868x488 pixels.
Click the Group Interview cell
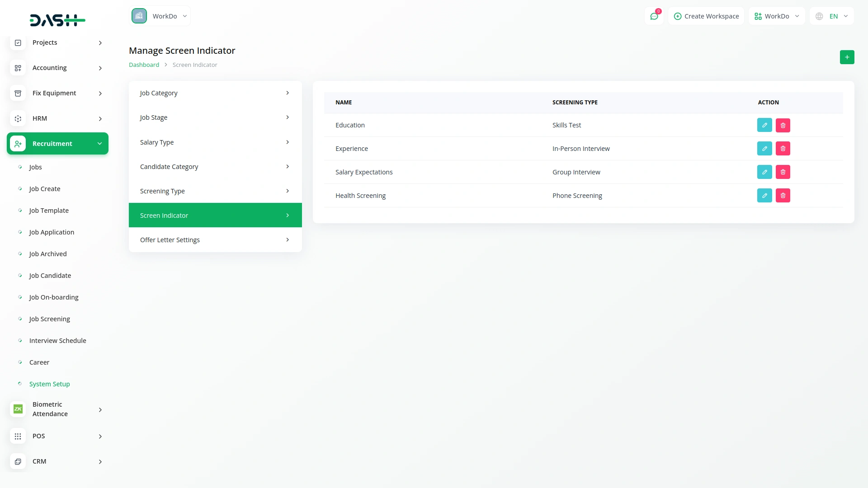576,172
